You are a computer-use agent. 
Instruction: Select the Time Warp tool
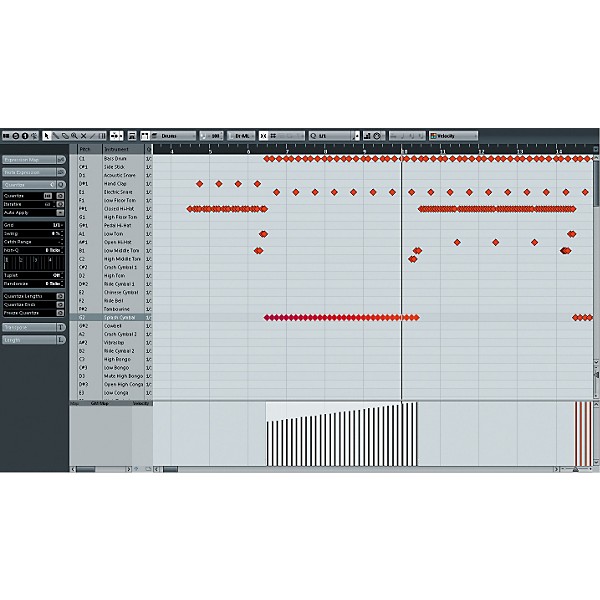[102, 136]
